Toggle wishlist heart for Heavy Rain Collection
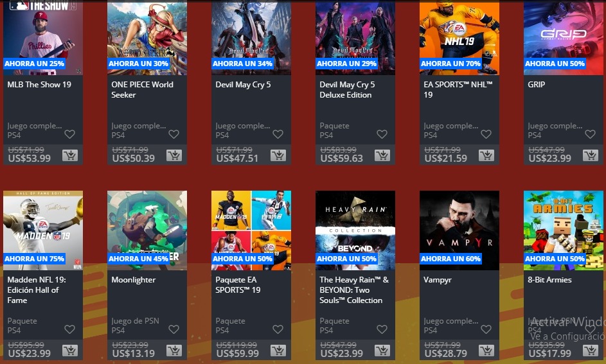This screenshot has width=606, height=364. 382,329
